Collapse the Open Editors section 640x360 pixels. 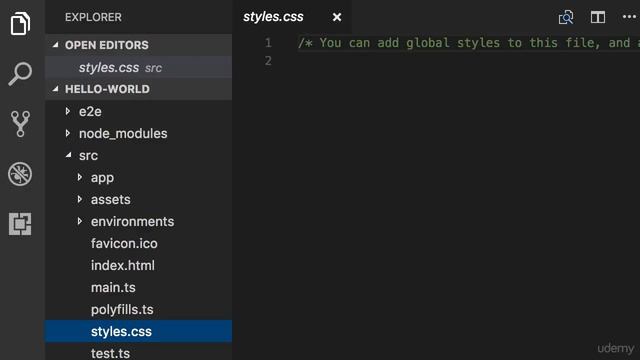(x=56, y=45)
